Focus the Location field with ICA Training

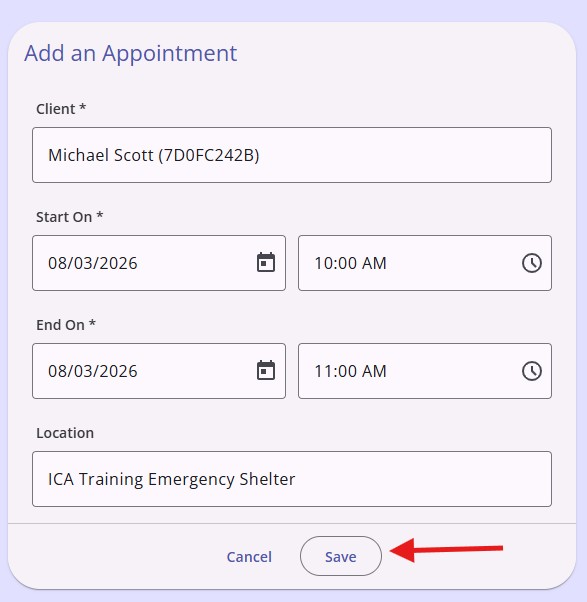pos(292,479)
